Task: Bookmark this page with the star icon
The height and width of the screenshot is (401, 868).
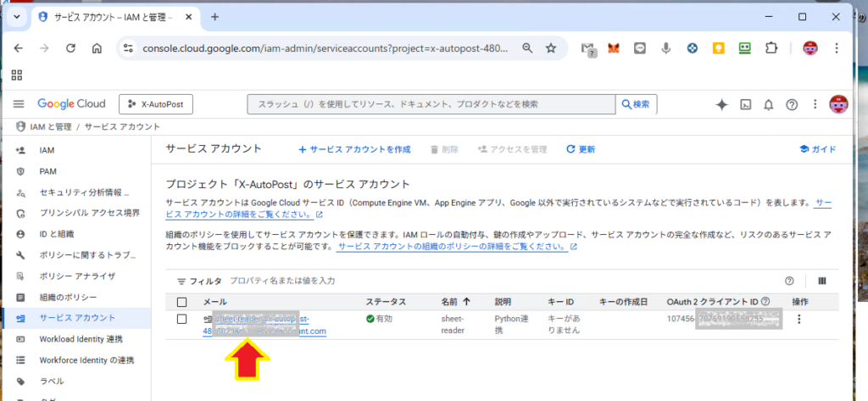Action: tap(551, 48)
